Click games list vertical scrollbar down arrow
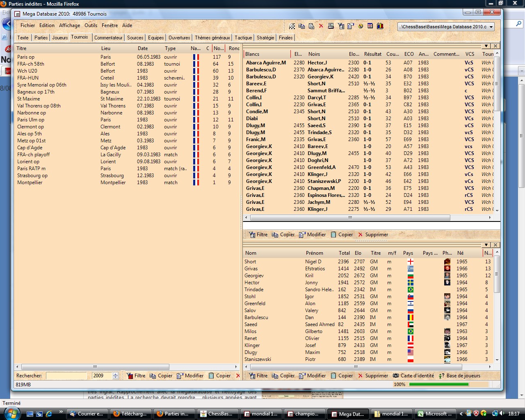The image size is (525, 420). (497, 210)
